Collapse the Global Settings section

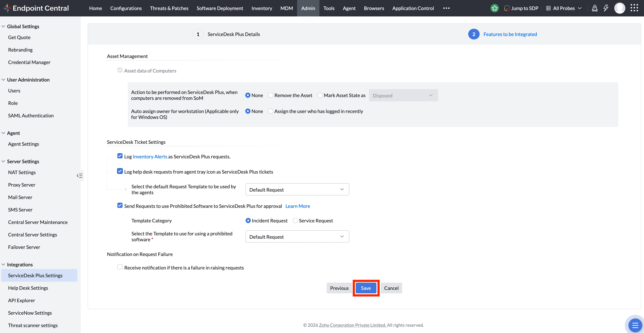click(3, 26)
